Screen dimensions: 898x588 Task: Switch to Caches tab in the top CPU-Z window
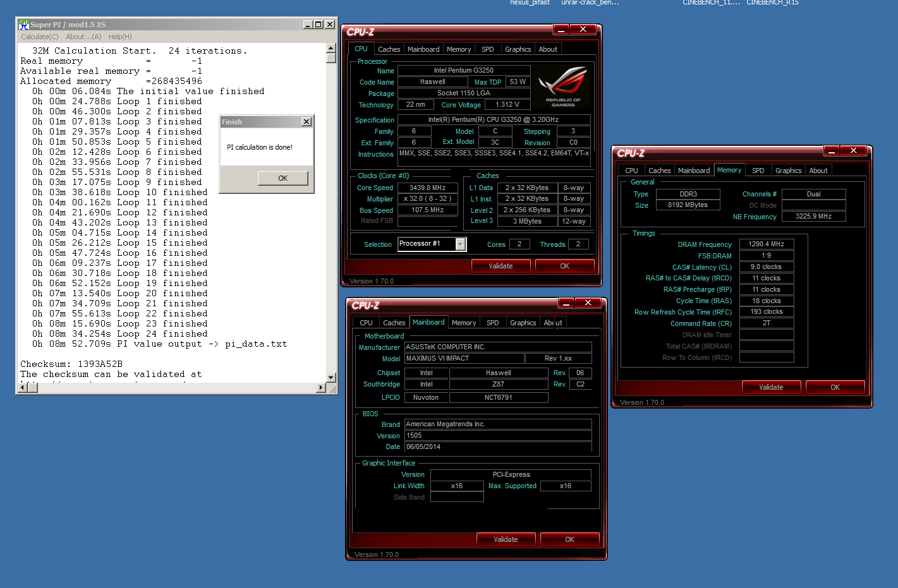pyautogui.click(x=389, y=49)
